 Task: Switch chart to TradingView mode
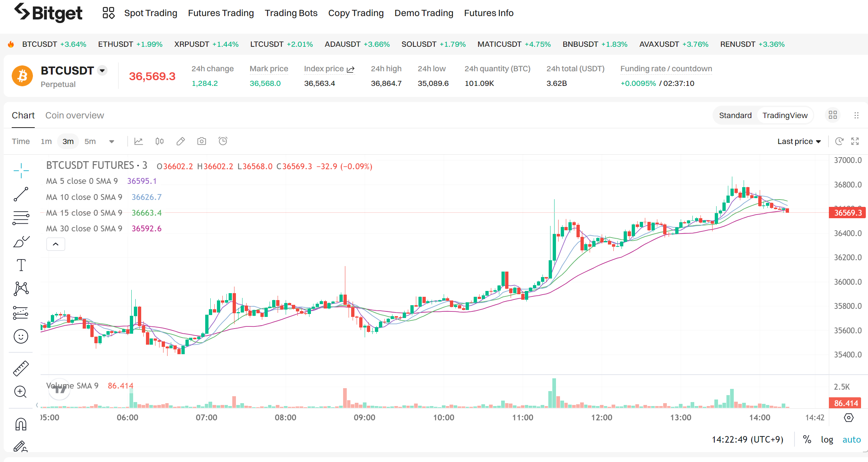pos(785,115)
